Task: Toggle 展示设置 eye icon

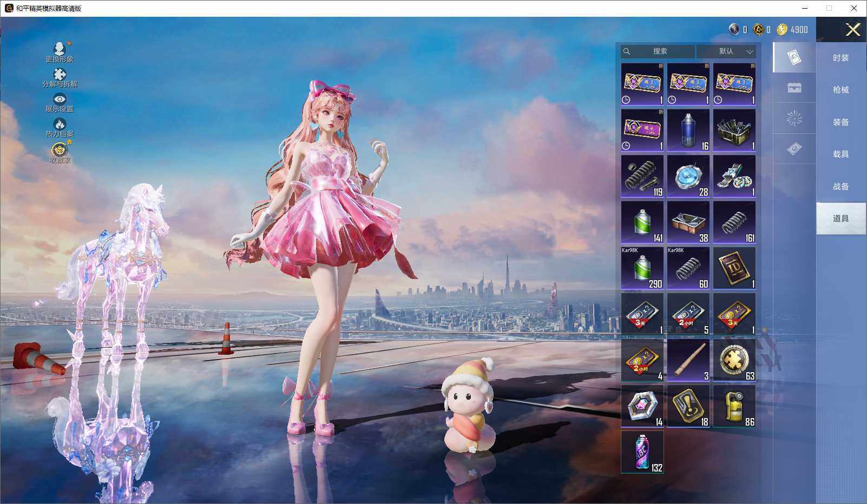Action: [60, 102]
